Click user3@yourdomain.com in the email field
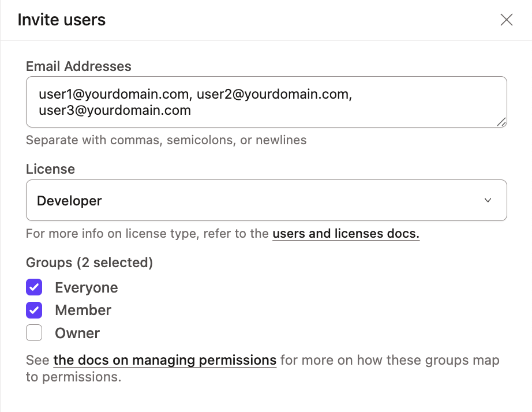Viewport: 532px width, 412px height. pos(114,110)
